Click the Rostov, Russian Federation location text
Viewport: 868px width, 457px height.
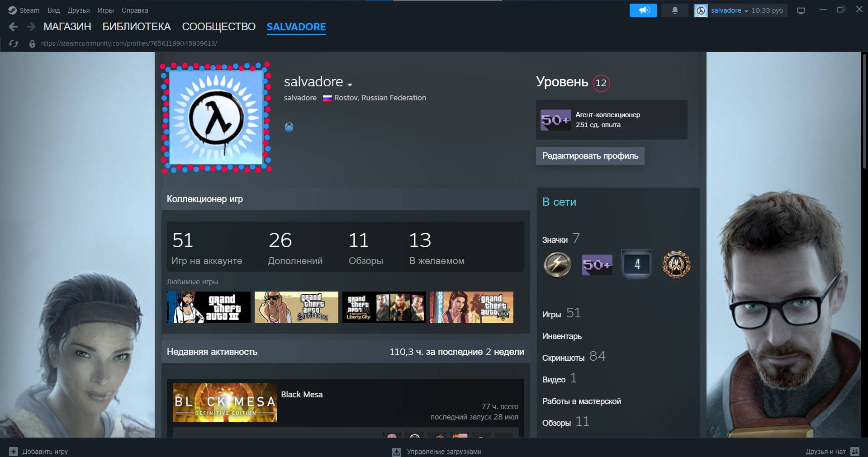pyautogui.click(x=380, y=98)
